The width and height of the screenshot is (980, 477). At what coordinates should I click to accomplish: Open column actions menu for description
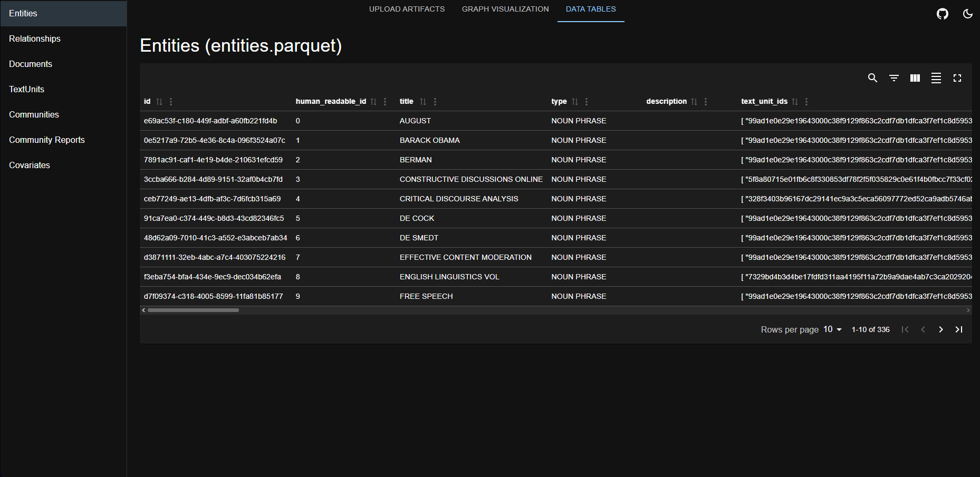(x=706, y=102)
